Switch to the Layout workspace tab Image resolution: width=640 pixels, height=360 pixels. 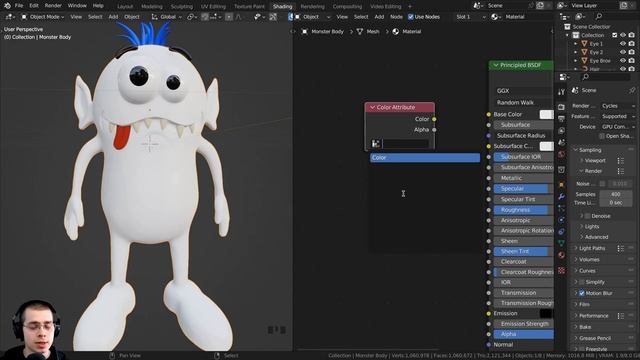(x=125, y=7)
